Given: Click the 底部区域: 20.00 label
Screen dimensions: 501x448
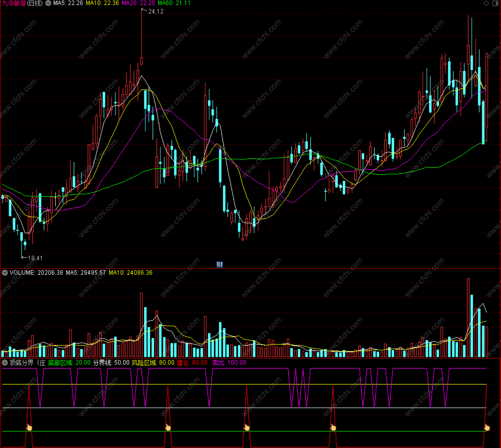Looking at the screenshot, I should tap(69, 363).
